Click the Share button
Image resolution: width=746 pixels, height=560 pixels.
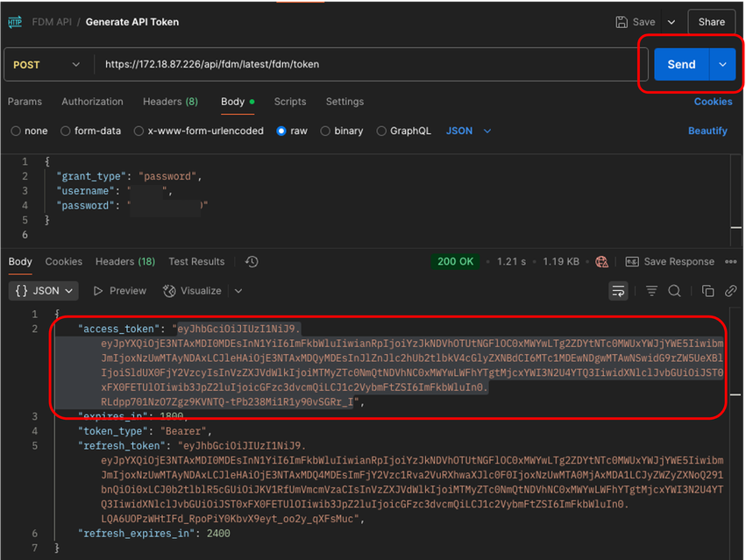711,22
